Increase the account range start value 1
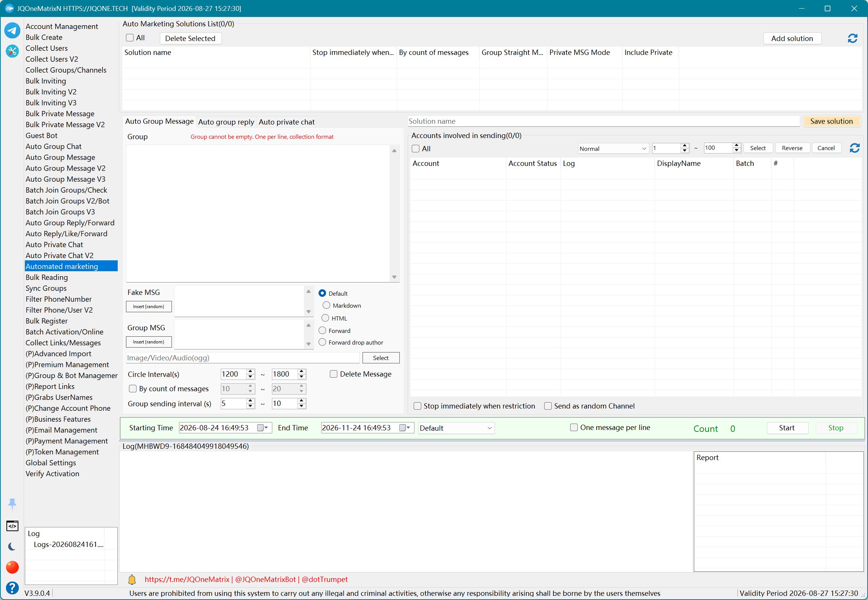868x600 pixels. (685, 146)
